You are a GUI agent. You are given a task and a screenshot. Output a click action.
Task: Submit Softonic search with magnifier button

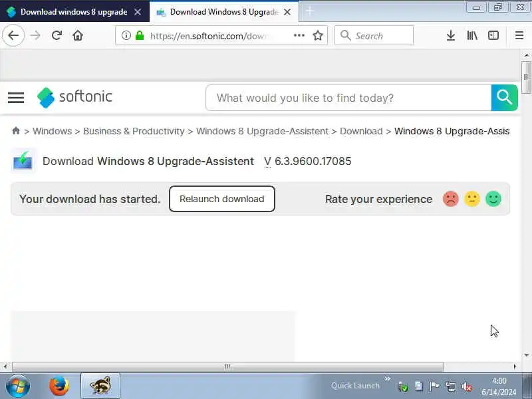[505, 98]
